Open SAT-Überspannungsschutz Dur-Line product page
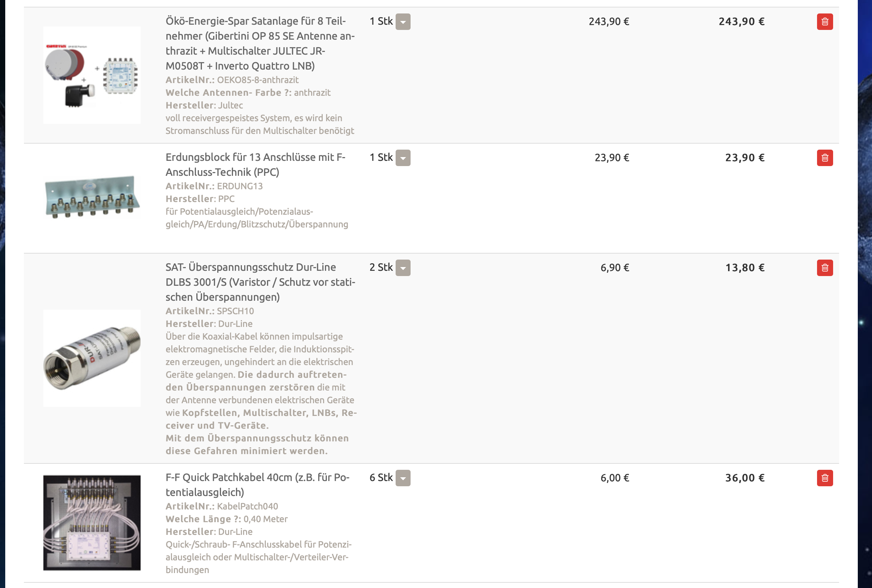Image resolution: width=872 pixels, height=588 pixels. [260, 282]
